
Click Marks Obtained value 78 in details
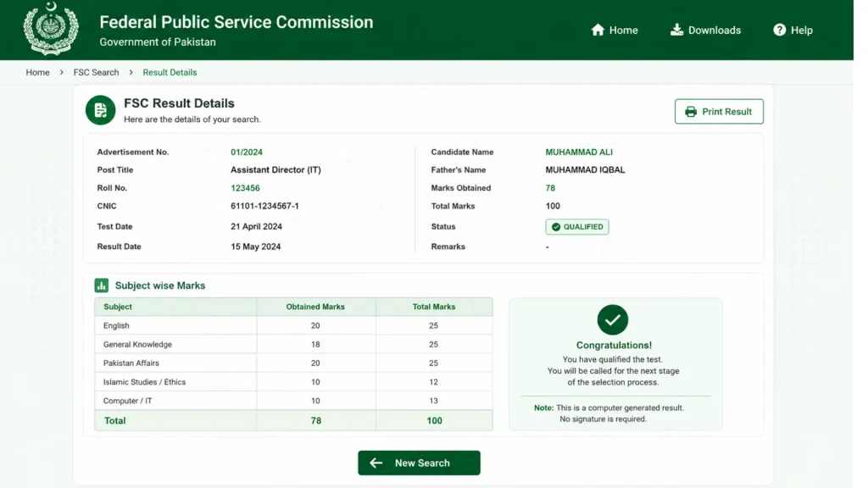tap(549, 188)
